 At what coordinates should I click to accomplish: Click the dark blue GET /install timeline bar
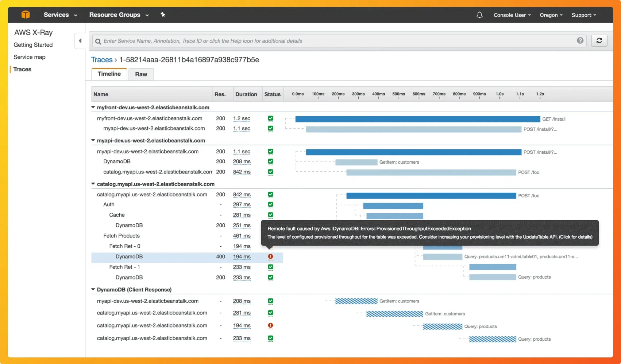pos(417,119)
